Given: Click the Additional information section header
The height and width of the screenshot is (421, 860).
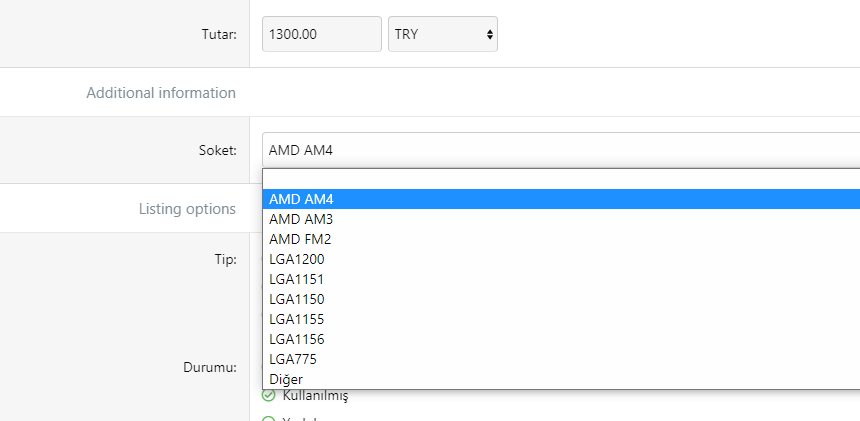Looking at the screenshot, I should [x=161, y=93].
